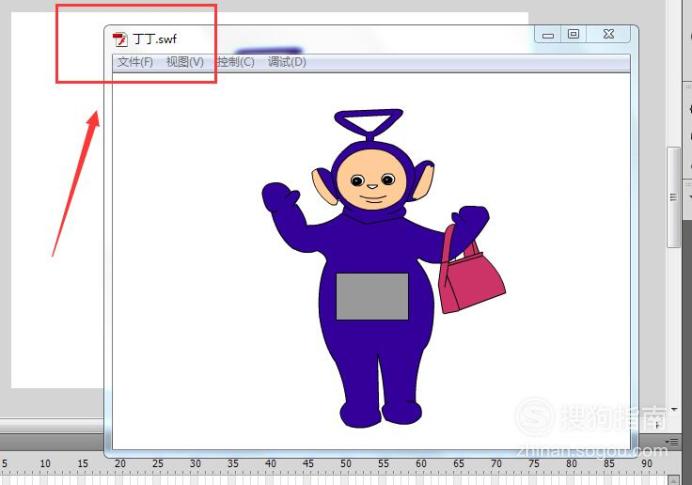Close the 丁丁.swf player window
Image resolution: width=692 pixels, height=485 pixels.
pyautogui.click(x=609, y=34)
